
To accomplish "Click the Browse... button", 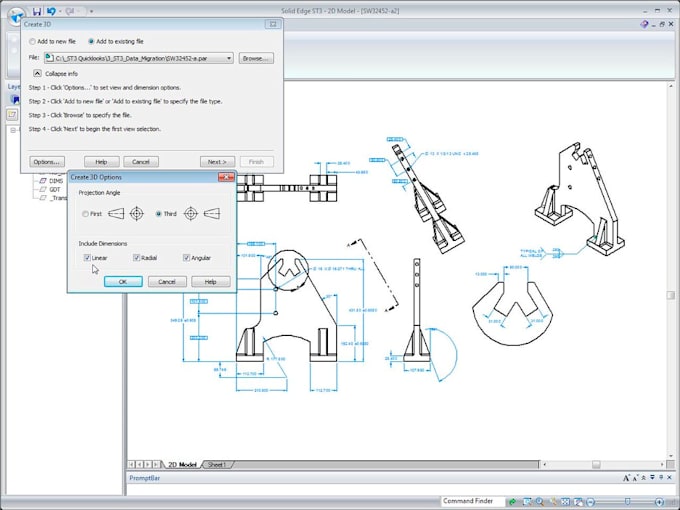I will pyautogui.click(x=256, y=59).
